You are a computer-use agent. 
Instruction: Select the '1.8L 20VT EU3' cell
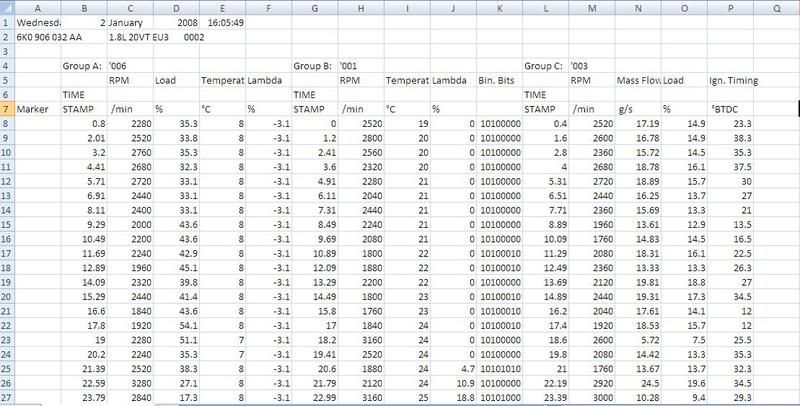pos(138,37)
